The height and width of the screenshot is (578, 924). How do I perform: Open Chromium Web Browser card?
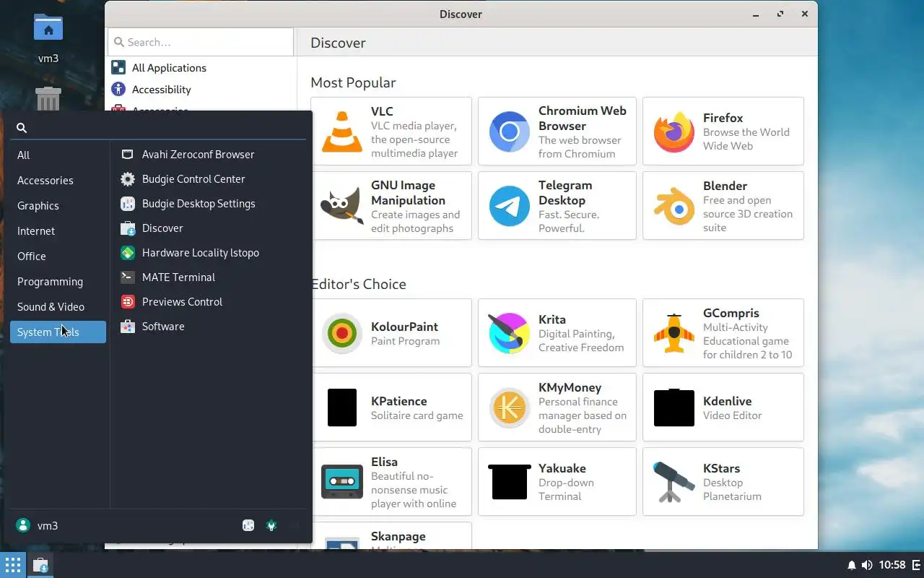(557, 131)
